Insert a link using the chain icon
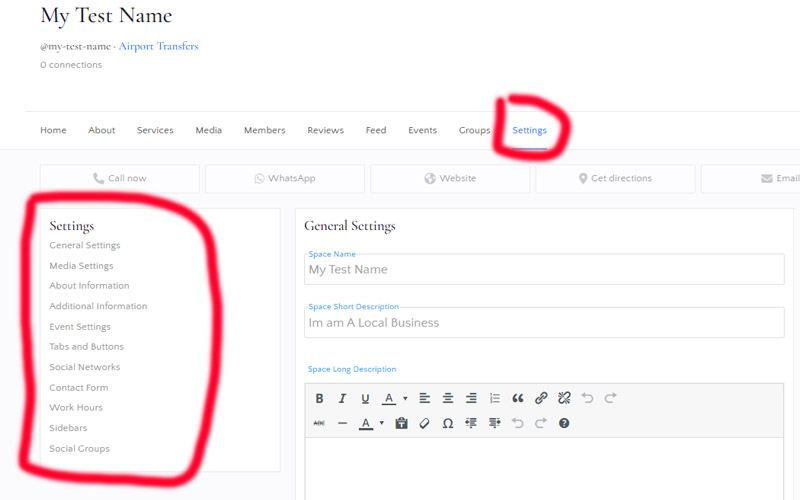Screen dimensions: 800x500 (541, 398)
